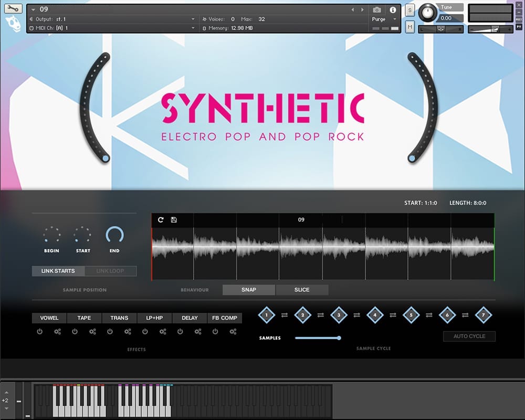This screenshot has height=420, width=525.
Task: Click the camera snapshot icon
Action: [377, 9]
